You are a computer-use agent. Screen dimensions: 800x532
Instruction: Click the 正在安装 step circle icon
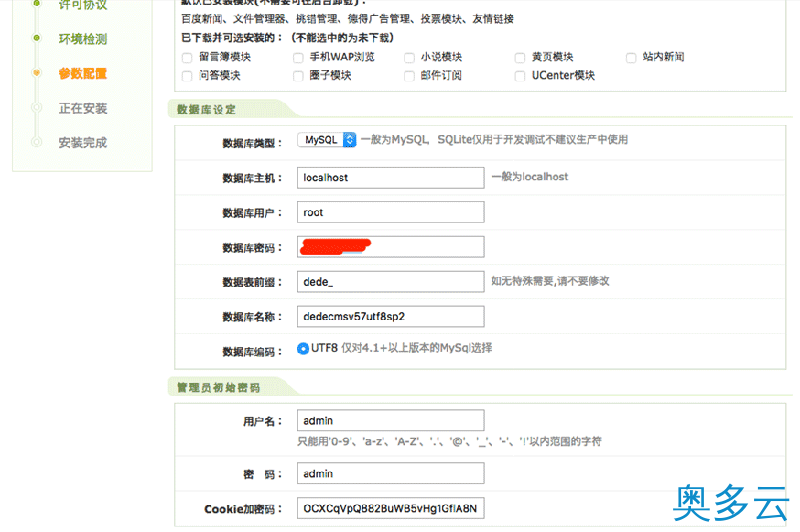(36, 108)
